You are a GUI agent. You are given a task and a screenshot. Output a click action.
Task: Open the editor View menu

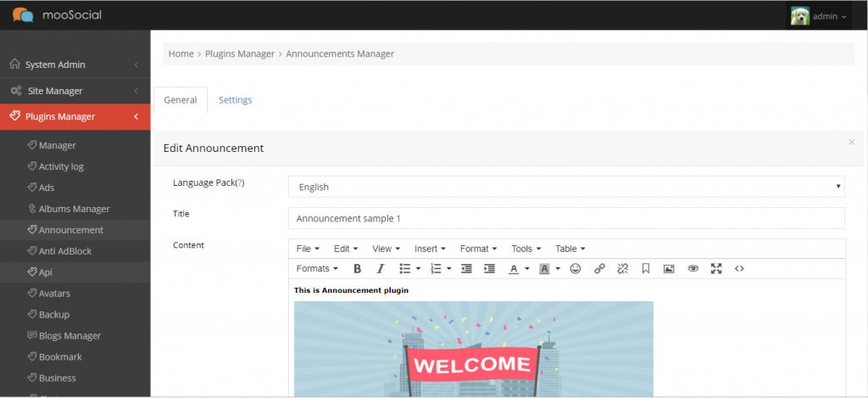pos(386,249)
